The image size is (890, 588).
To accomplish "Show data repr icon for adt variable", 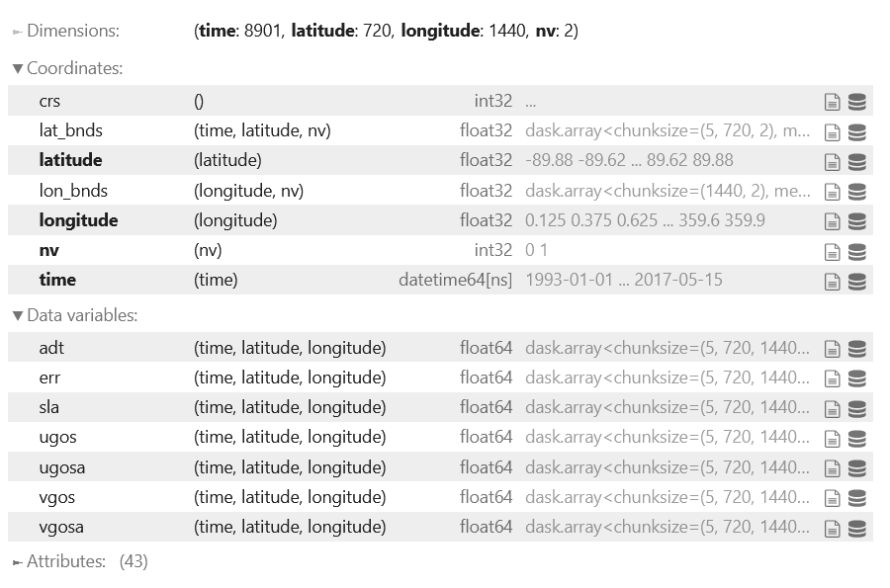I will (x=857, y=348).
